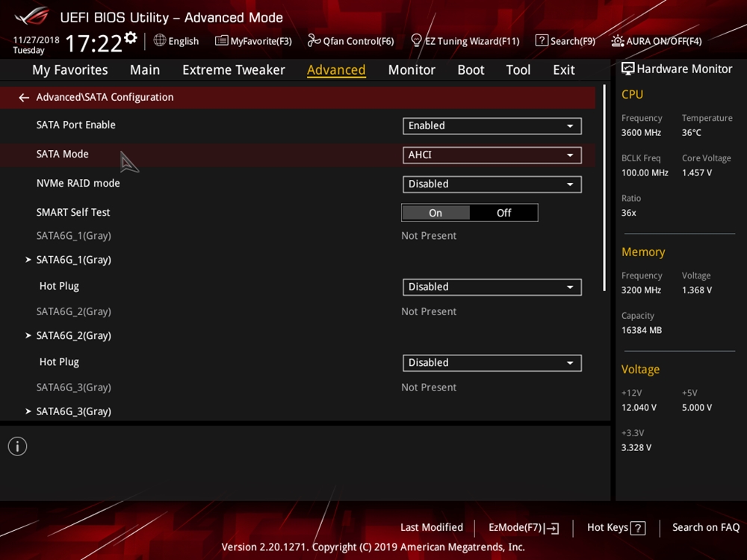Open Hot Plug dropdown under SATA6G_1
The width and height of the screenshot is (747, 560).
click(x=492, y=287)
